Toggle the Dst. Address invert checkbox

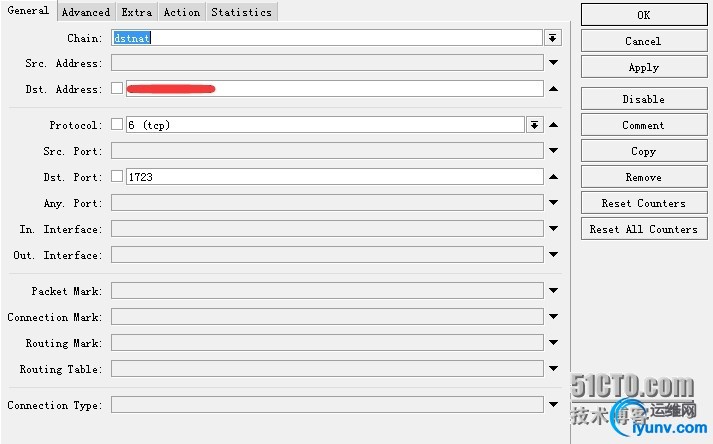click(117, 88)
